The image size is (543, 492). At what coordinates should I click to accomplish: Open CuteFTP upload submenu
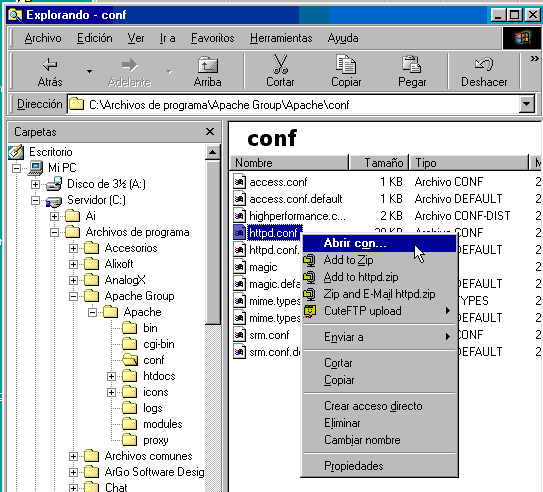pos(380,311)
